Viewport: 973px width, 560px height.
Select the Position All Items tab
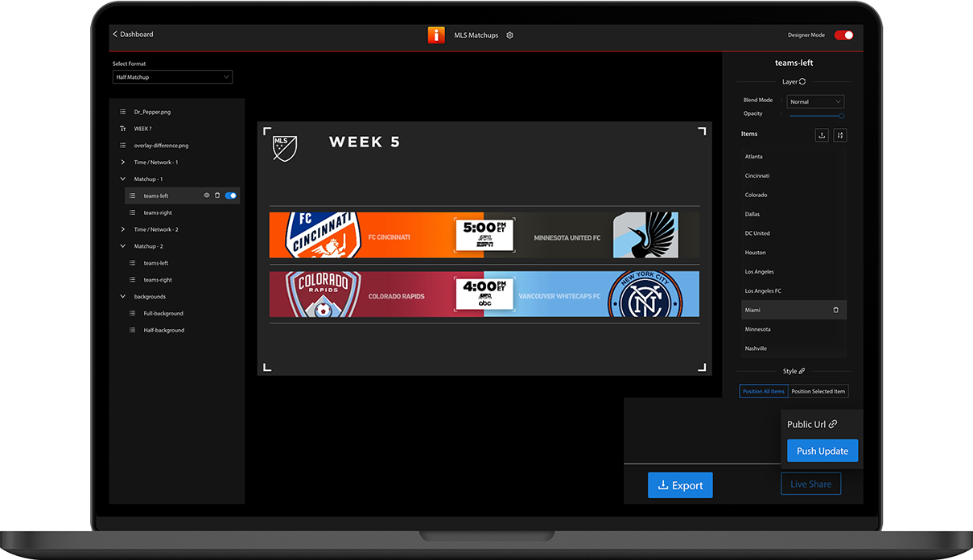(x=764, y=392)
